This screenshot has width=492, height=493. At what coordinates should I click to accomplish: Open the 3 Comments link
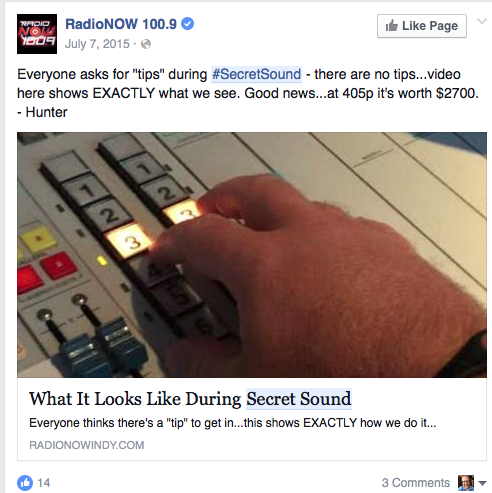[416, 482]
